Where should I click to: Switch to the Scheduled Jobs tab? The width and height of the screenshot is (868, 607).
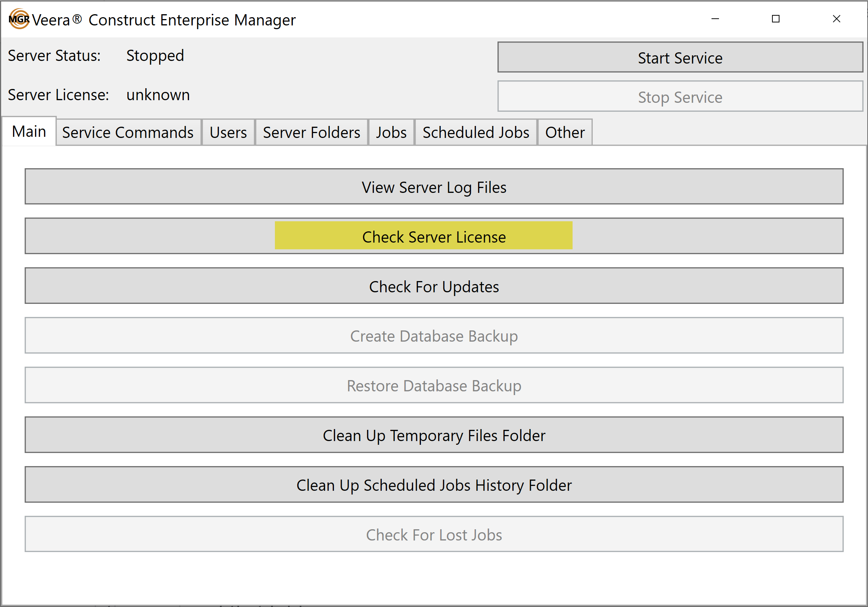point(476,132)
